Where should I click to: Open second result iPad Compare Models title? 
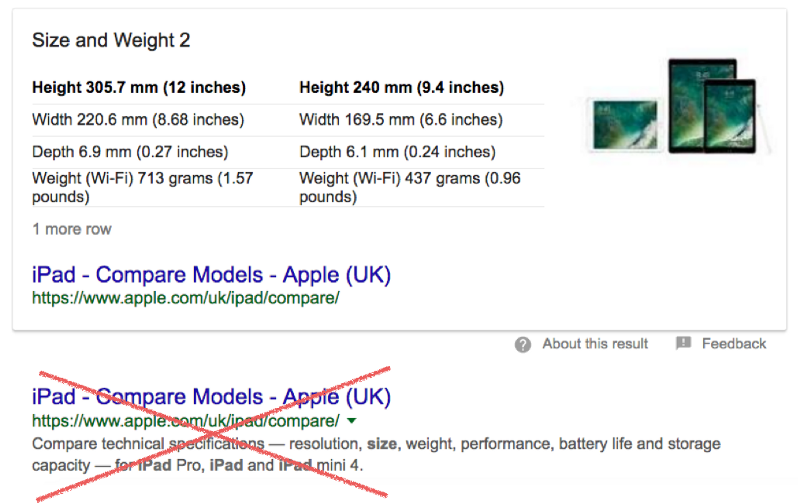pyautogui.click(x=211, y=397)
